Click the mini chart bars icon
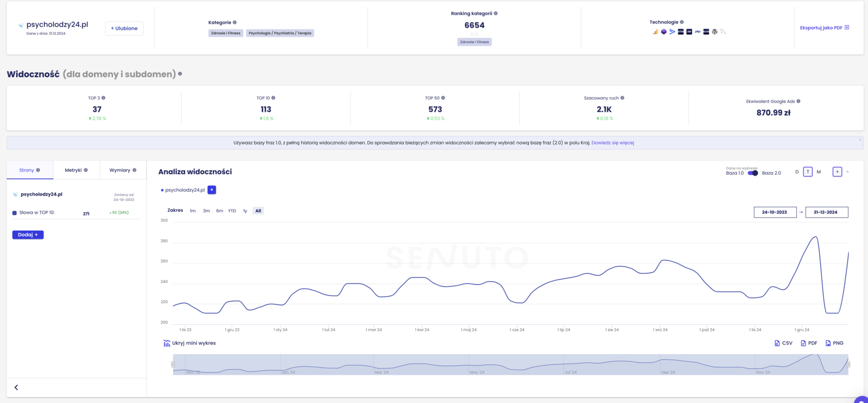Image resolution: width=868 pixels, height=403 pixels. coord(167,343)
